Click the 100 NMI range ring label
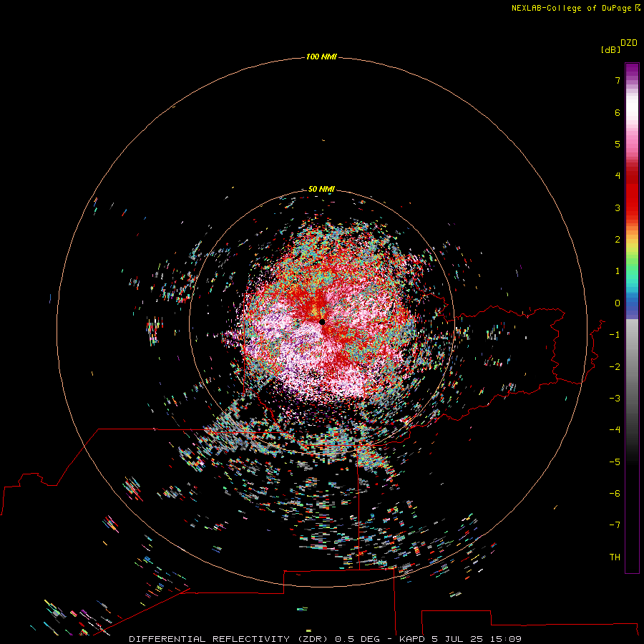Screen dimensions: 644x644 point(321,57)
